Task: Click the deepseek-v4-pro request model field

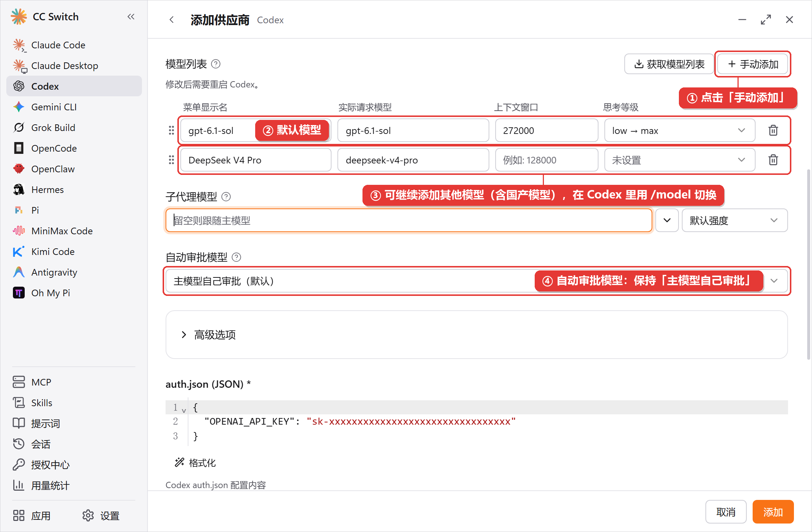Action: point(413,160)
